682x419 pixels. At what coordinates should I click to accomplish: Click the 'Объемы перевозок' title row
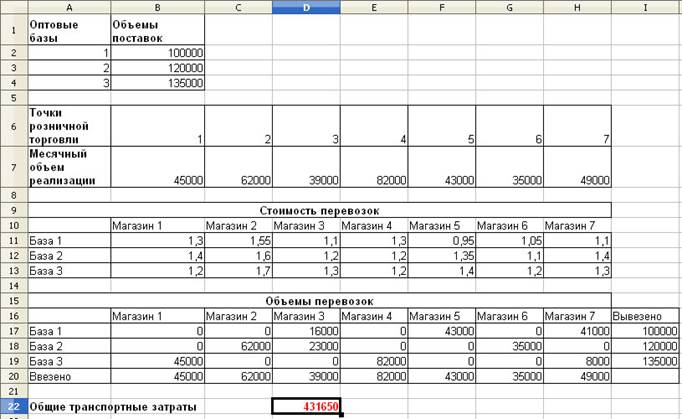[320, 301]
